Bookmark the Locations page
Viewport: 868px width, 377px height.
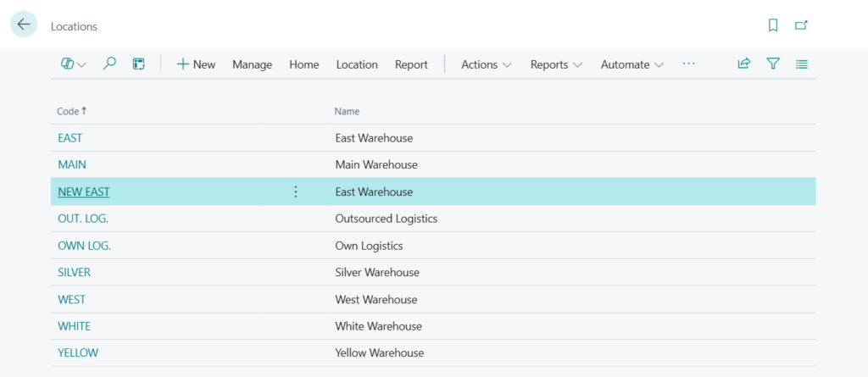(773, 25)
